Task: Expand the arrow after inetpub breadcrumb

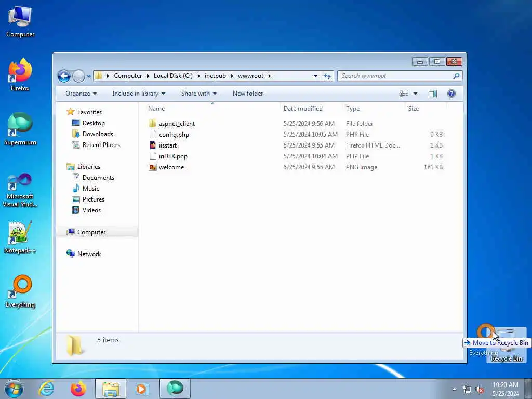Action: pos(232,76)
